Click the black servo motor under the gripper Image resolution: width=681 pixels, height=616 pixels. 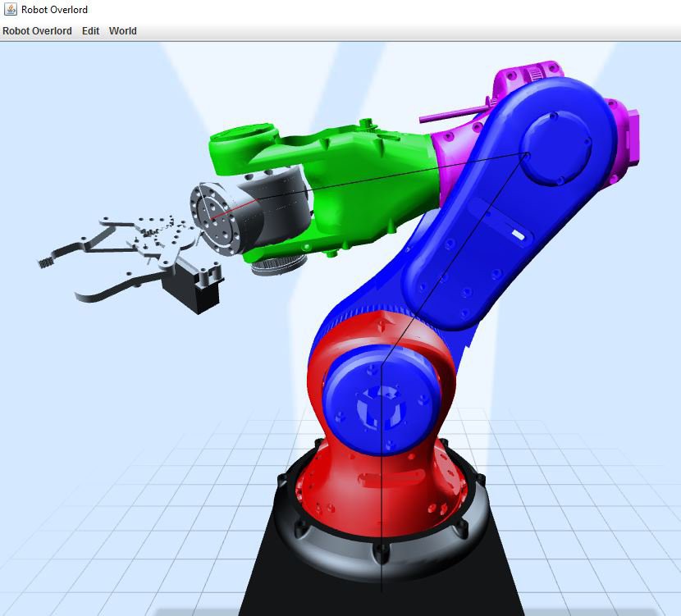pos(194,285)
